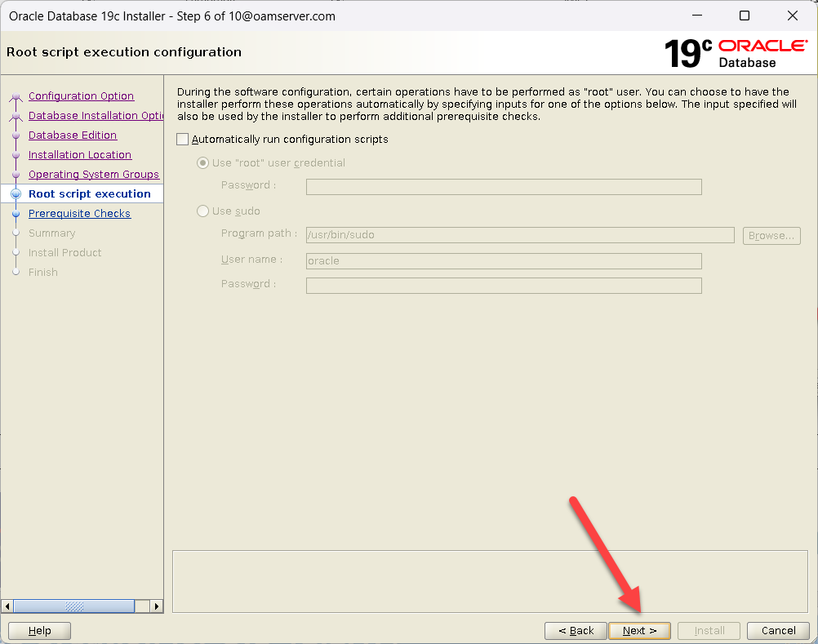Click the sudo Program path field
This screenshot has width=818, height=644.
[x=520, y=235]
